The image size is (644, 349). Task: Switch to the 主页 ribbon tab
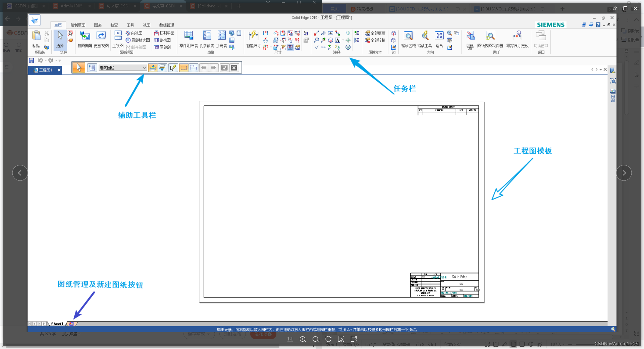click(58, 25)
